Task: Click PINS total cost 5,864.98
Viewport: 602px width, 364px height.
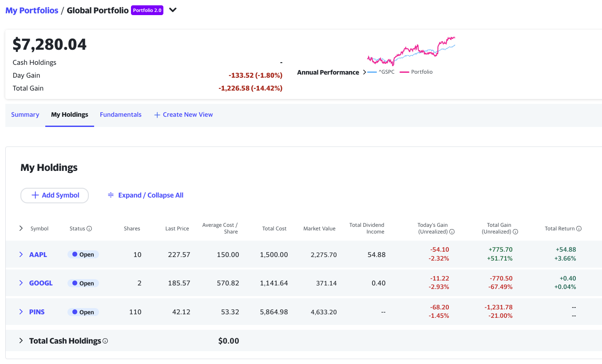Action: tap(274, 312)
